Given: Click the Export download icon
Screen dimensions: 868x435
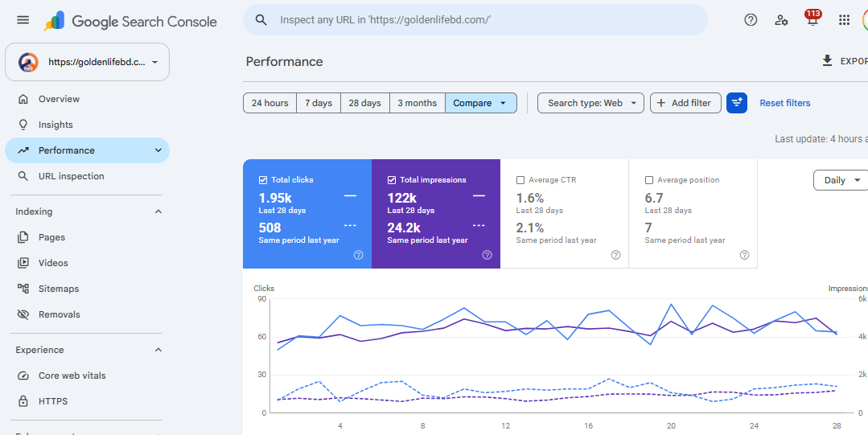Looking at the screenshot, I should coord(827,61).
